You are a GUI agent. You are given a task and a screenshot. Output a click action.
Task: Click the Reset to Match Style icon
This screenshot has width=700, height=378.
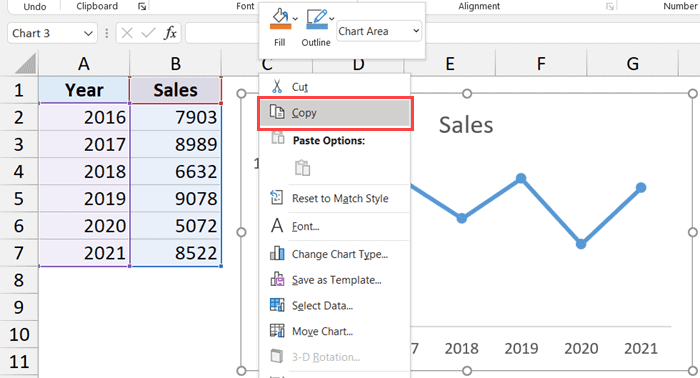[276, 197]
